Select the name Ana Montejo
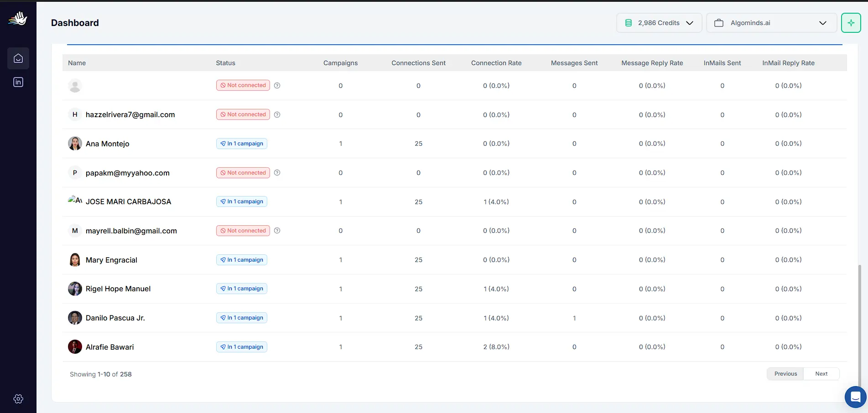This screenshot has height=413, width=868. [x=107, y=144]
